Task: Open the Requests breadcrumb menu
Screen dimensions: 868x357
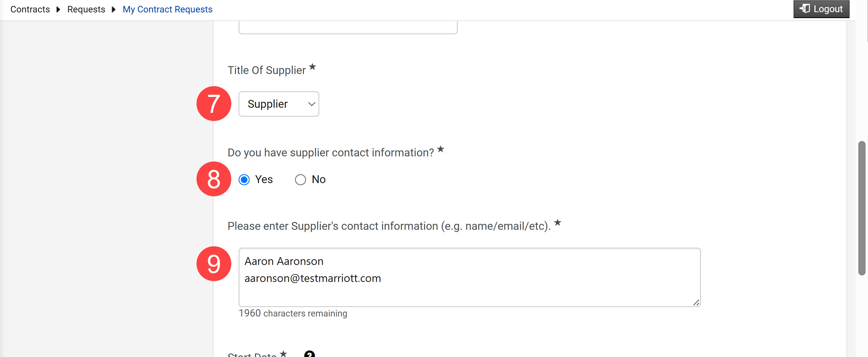Action: click(86, 9)
